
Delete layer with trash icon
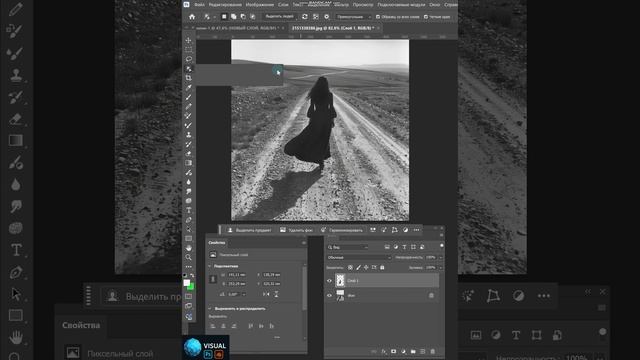coord(433,351)
